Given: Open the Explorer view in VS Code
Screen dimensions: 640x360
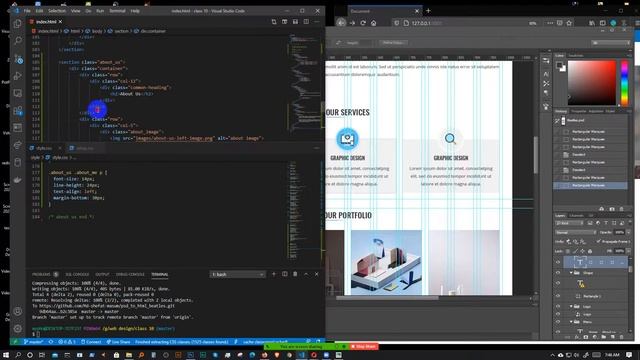Looking at the screenshot, I should pyautogui.click(x=18, y=24).
